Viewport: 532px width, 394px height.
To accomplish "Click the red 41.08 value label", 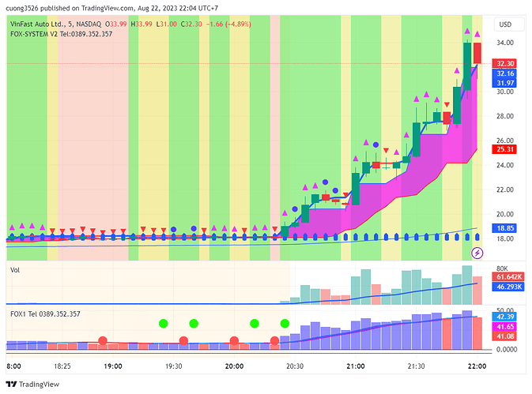I will 504,336.
